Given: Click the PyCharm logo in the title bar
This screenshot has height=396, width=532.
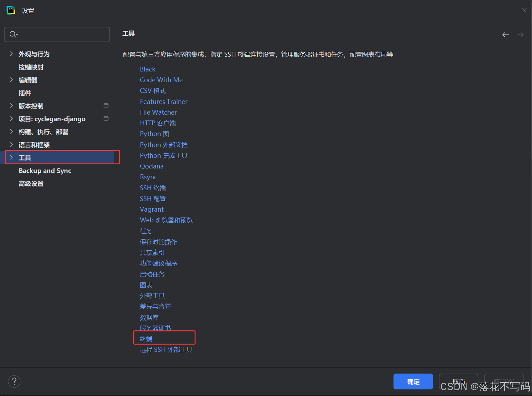Looking at the screenshot, I should pyautogui.click(x=11, y=10).
